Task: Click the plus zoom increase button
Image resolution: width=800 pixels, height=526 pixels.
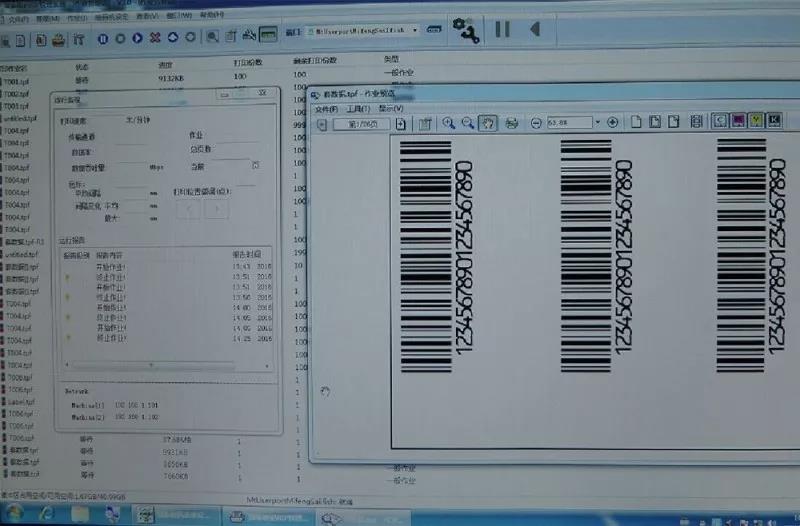Action: click(612, 122)
